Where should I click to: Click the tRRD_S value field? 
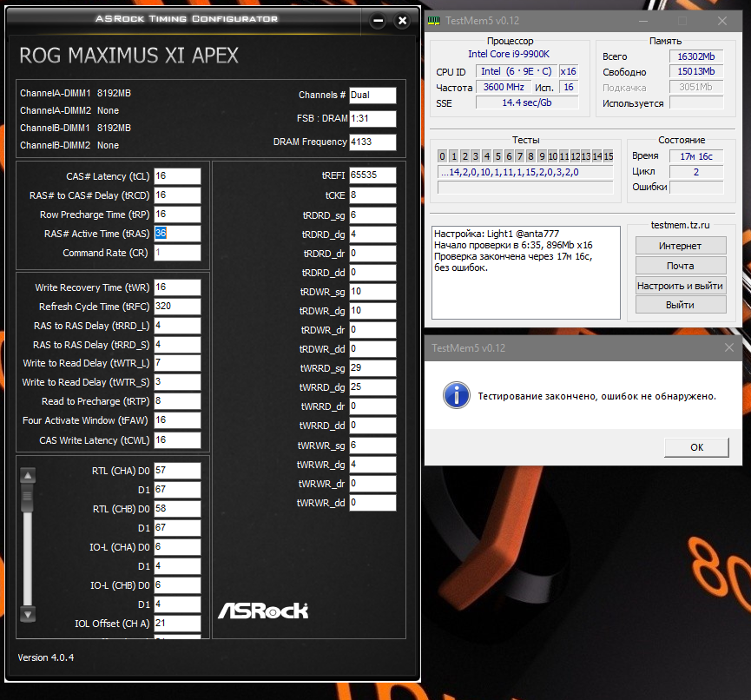click(177, 345)
